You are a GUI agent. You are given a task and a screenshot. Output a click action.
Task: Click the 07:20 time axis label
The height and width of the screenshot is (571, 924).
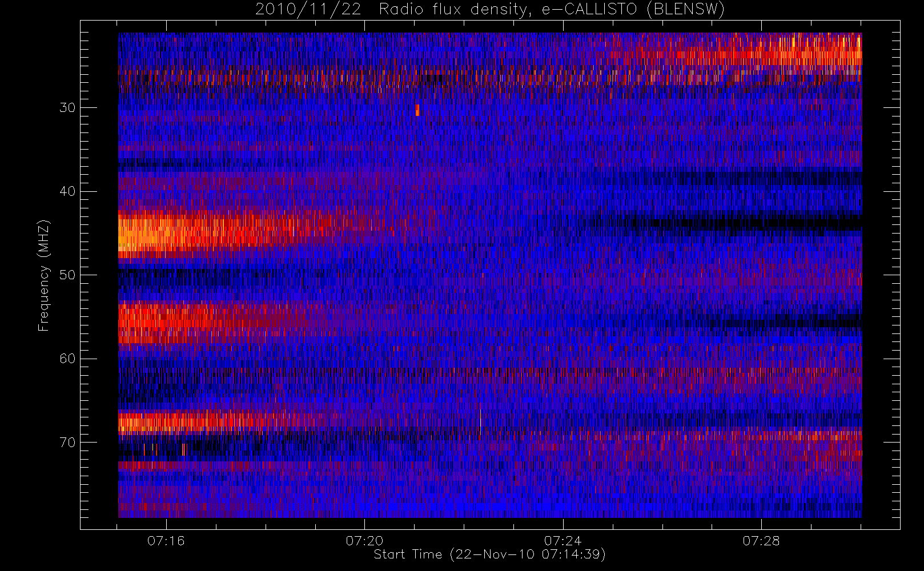coord(364,541)
